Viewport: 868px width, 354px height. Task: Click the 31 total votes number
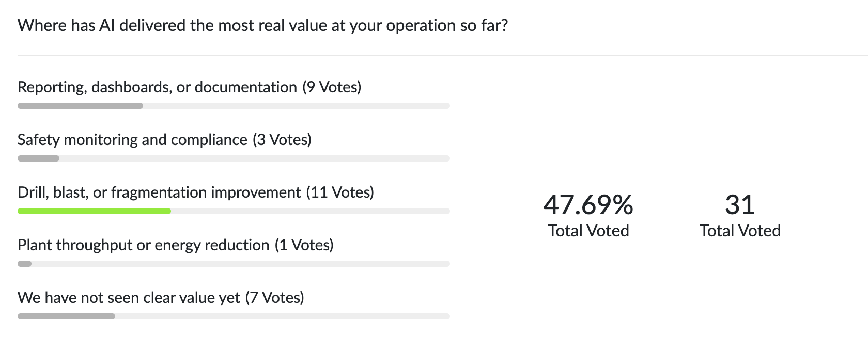pos(740,205)
